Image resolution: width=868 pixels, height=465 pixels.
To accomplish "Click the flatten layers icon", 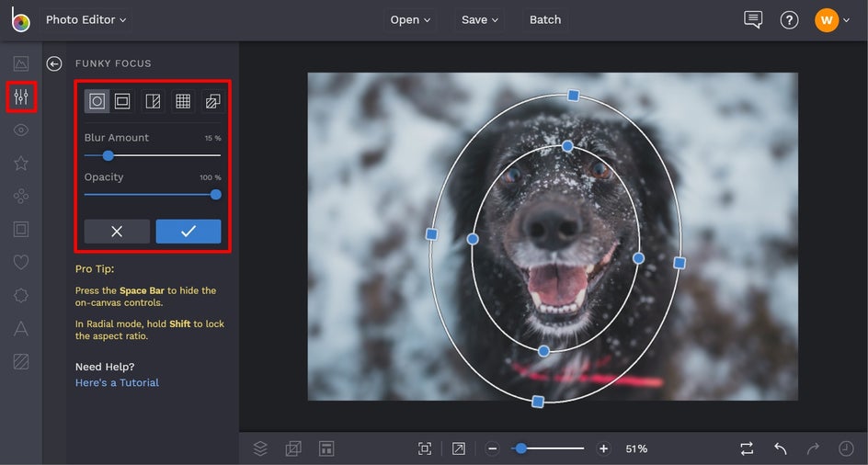I will [x=293, y=448].
